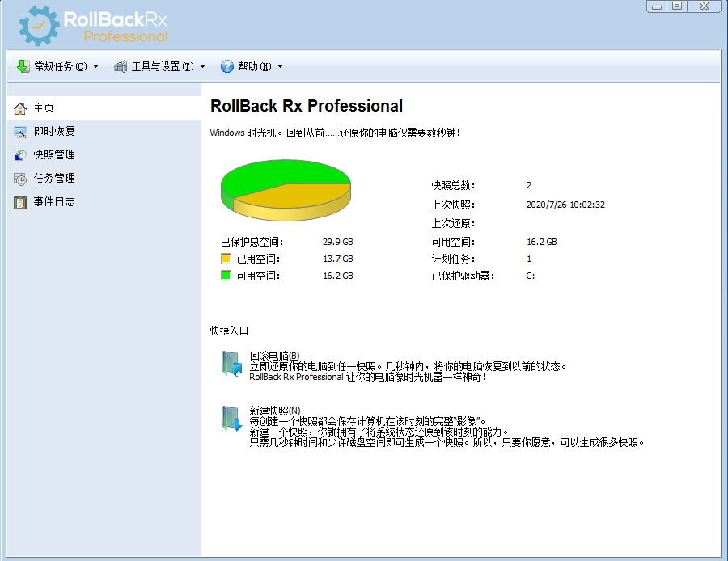Expand the 工具与设置 dropdown arrow
This screenshot has height=561, width=728.
click(x=202, y=67)
